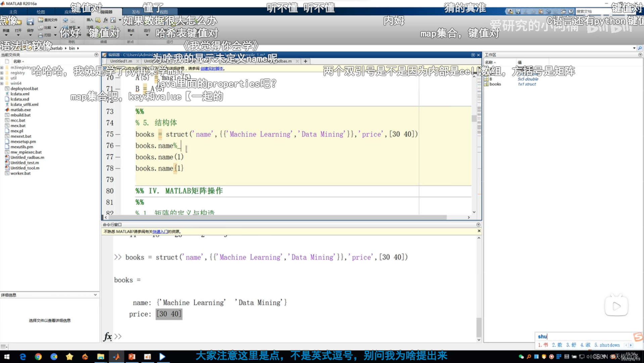Image resolution: width=644 pixels, height=363 pixels.
Task: Click the 快速入门 getting started link
Action: (x=160, y=232)
